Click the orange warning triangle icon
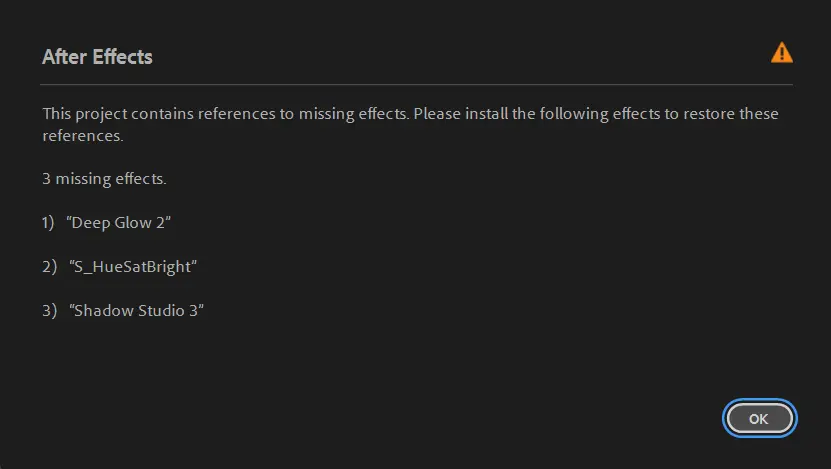Screen dimensions: 831x469 click(x=781, y=53)
